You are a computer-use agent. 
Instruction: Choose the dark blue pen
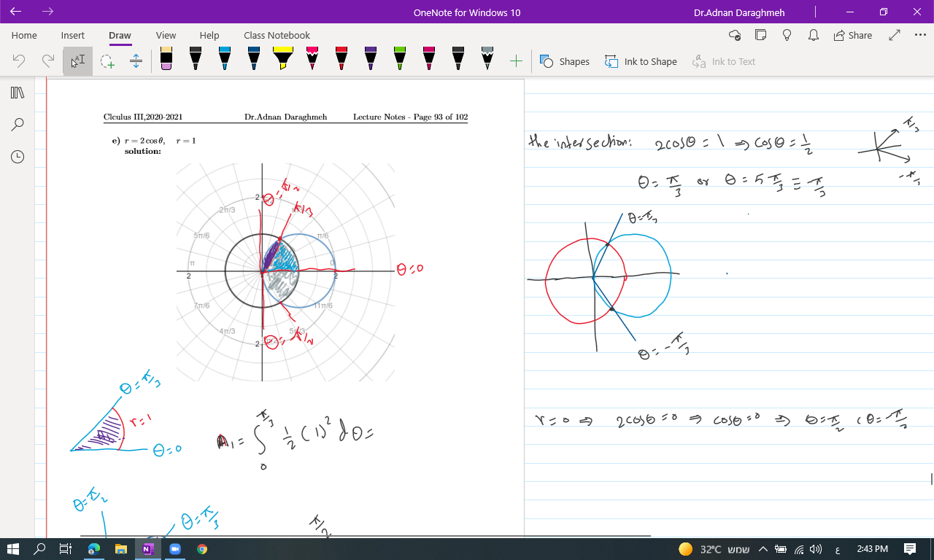click(253, 58)
